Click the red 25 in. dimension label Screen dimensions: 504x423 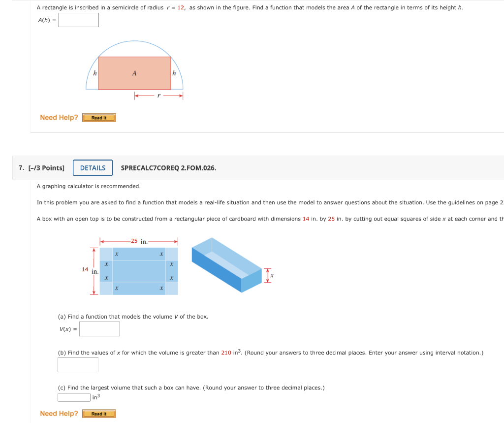coord(137,241)
